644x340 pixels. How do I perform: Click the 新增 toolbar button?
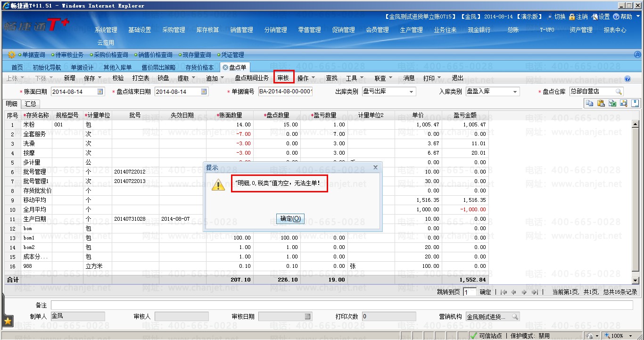70,78
